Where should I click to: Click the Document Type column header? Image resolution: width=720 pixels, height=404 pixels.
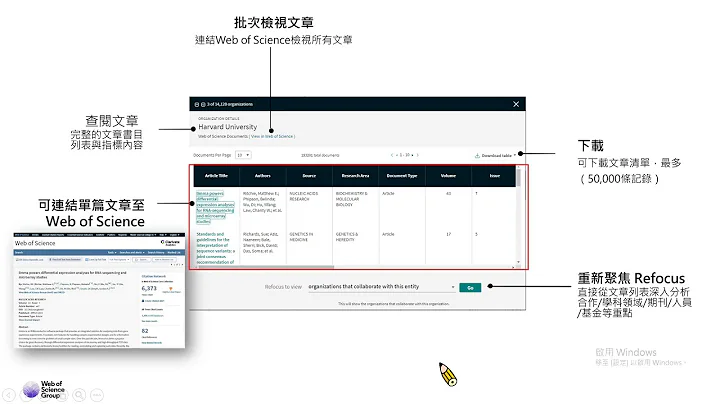402,176
